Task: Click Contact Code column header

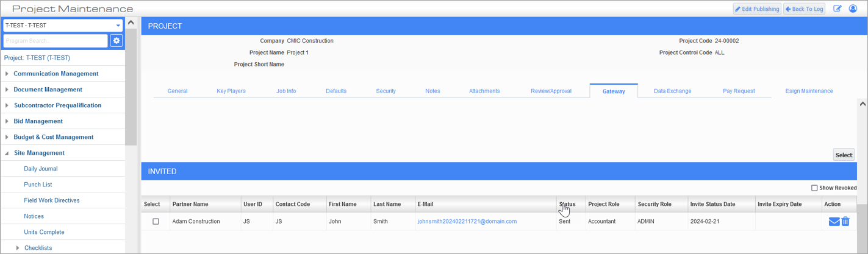Action: click(299, 204)
